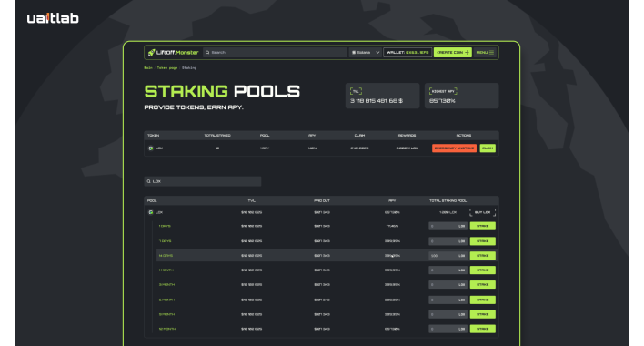644x346 pixels.
Task: Click the Highest APY stat card
Action: point(462,96)
